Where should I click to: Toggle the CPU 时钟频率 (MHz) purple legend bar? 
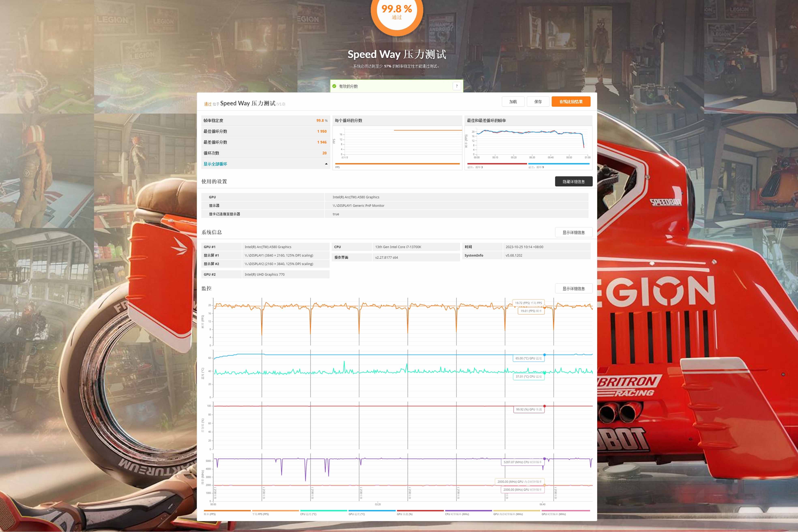469,510
